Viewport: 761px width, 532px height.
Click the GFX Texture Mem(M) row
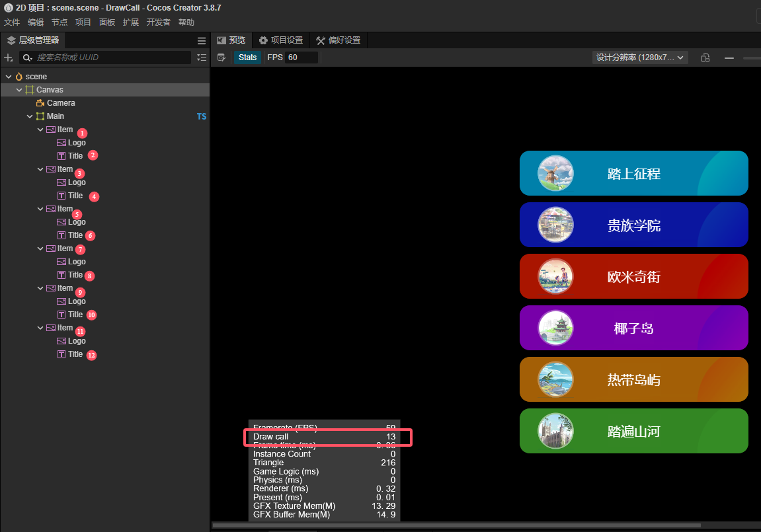tap(324, 506)
